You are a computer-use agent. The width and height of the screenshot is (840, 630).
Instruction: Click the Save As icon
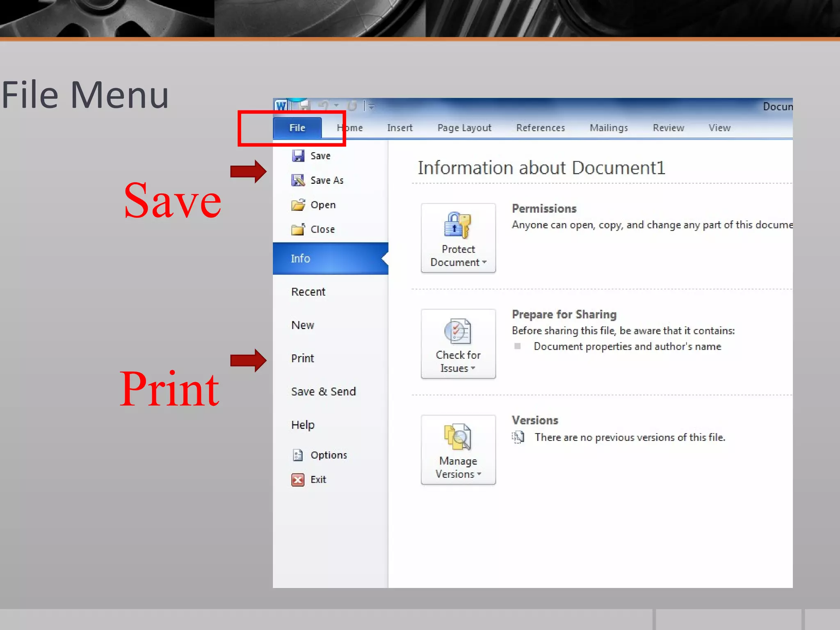[x=298, y=180]
